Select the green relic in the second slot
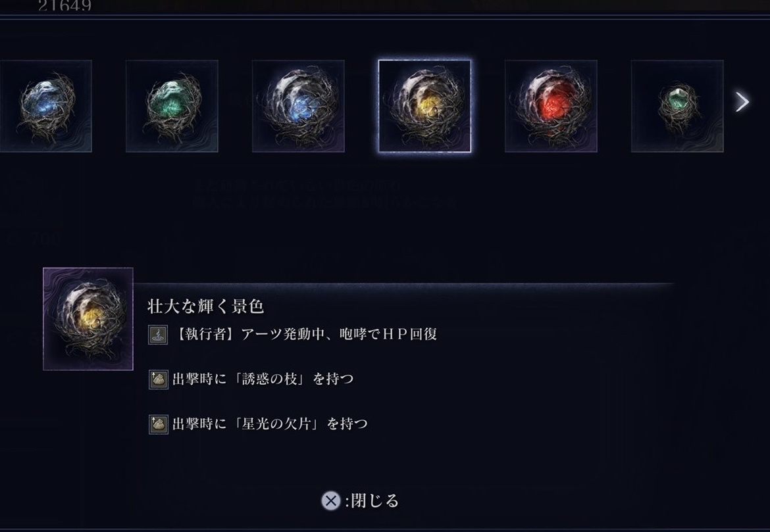The image size is (770, 532). pos(172,106)
